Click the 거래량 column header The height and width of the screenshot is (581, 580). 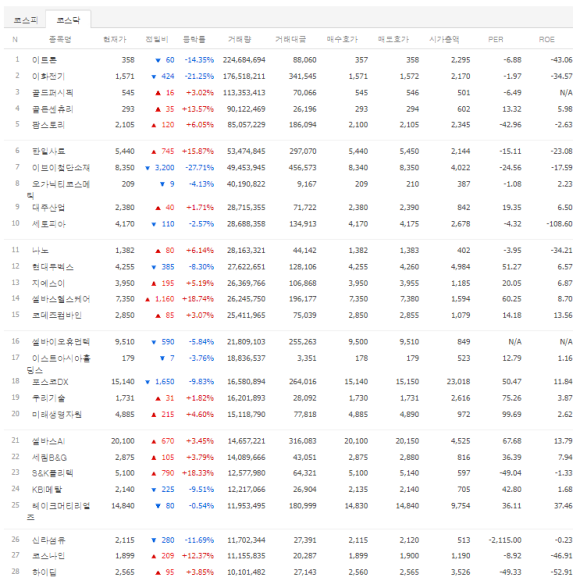[239, 39]
